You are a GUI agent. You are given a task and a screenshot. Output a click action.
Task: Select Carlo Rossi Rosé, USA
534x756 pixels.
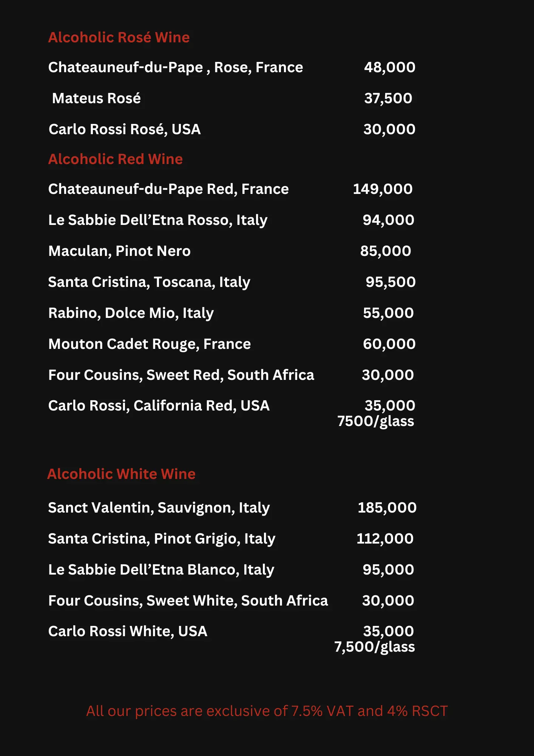[125, 129]
